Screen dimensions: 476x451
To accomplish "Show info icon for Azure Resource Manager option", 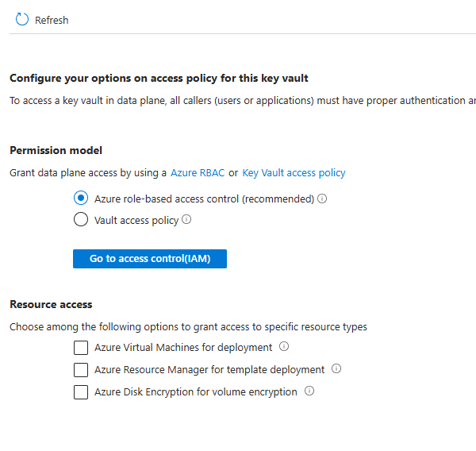I will [336, 369].
